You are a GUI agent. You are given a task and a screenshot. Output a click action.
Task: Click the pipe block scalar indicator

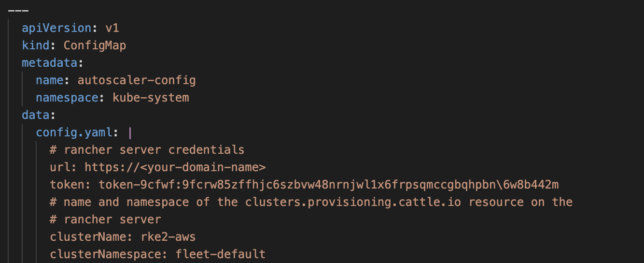(x=130, y=132)
